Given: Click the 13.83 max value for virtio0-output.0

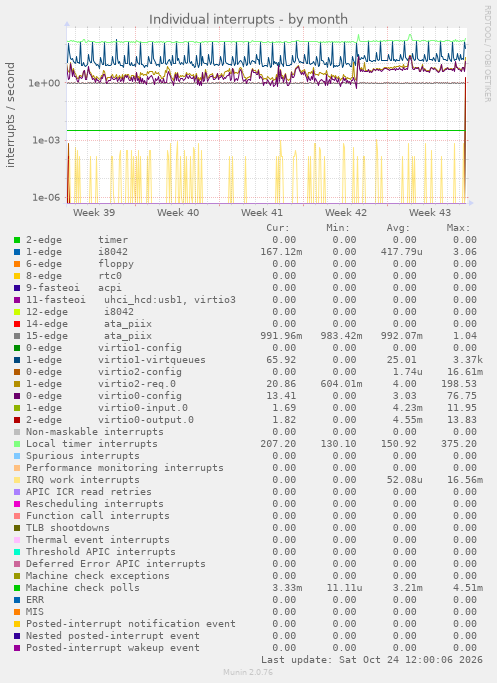Looking at the screenshot, I should 462,420.
